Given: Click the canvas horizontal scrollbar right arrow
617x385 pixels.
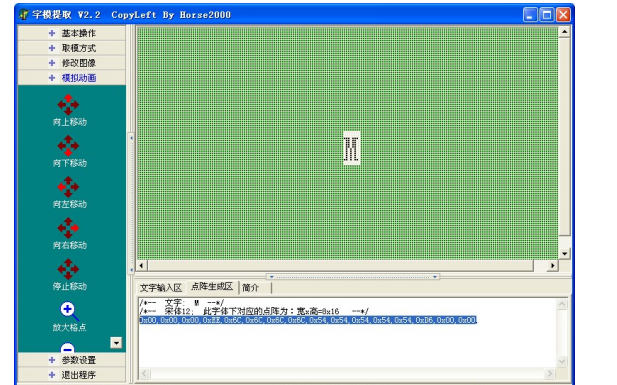Looking at the screenshot, I should (x=552, y=266).
